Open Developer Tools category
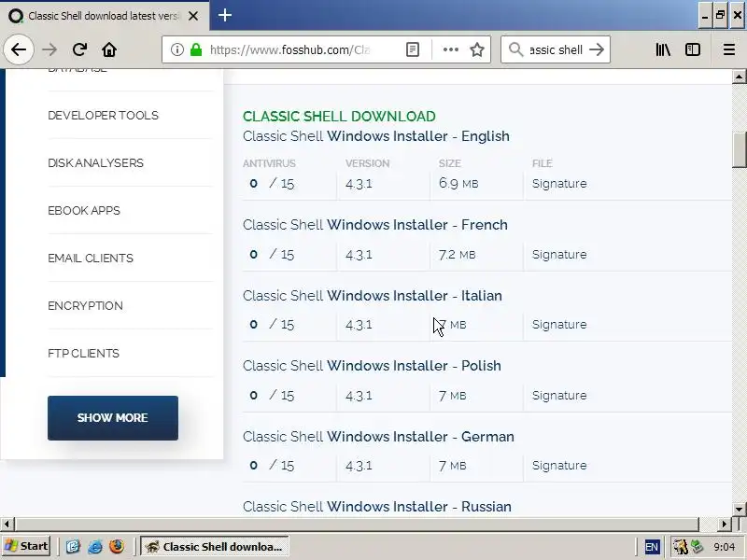Image resolution: width=747 pixels, height=560 pixels. (x=103, y=115)
